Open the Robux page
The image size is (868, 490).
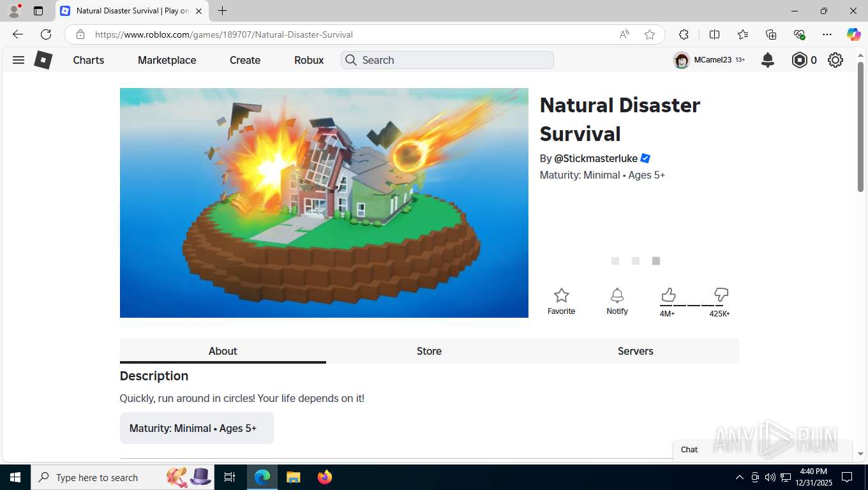309,60
